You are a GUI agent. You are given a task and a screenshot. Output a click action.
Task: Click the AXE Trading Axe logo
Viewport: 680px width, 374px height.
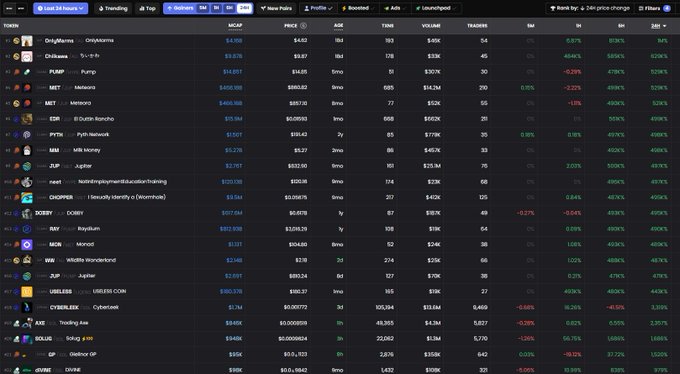pos(27,323)
